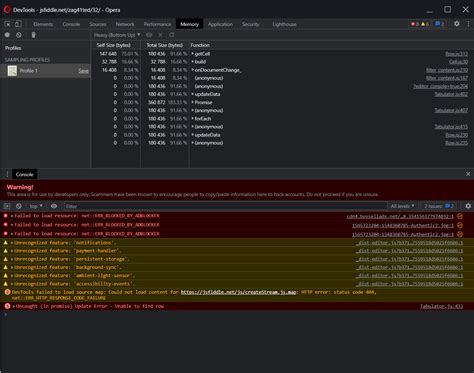Click the trash collect garbage icon
The width and height of the screenshot is (474, 373).
click(x=33, y=35)
